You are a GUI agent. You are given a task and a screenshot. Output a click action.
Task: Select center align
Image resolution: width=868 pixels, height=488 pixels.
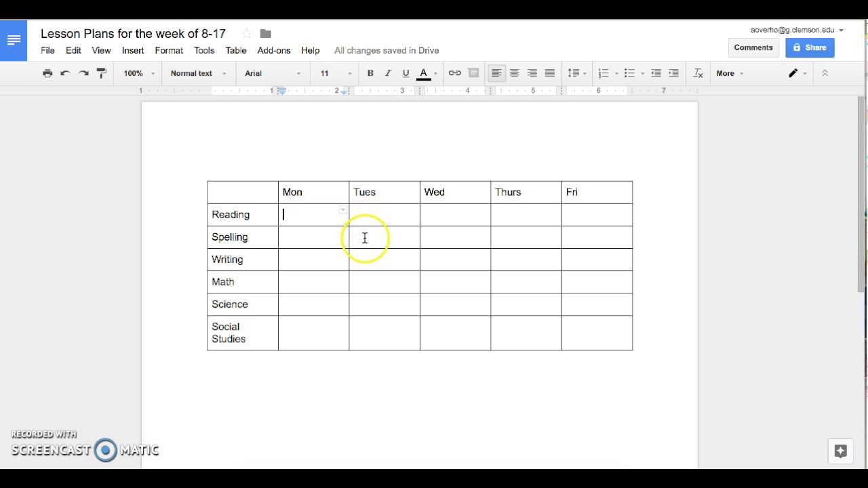point(514,73)
